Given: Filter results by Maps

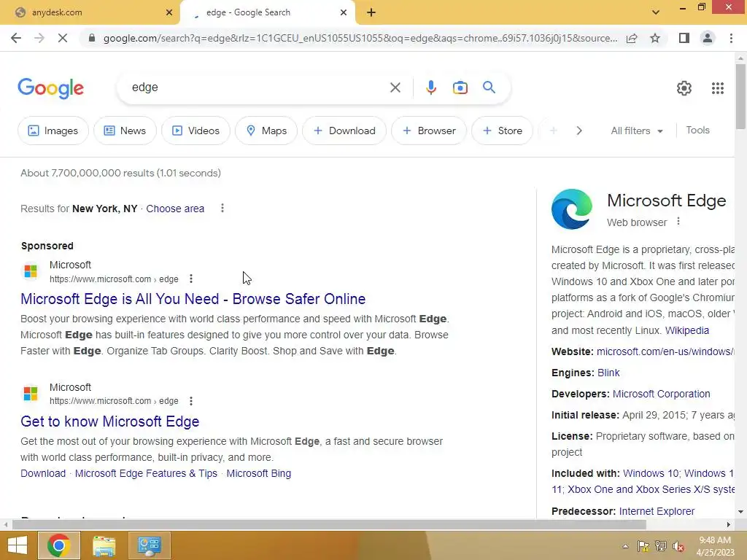Looking at the screenshot, I should 266,131.
